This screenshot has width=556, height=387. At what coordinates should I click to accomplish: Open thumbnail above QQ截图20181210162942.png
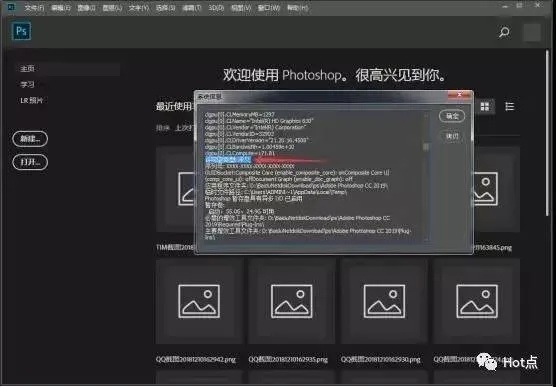[199, 301]
